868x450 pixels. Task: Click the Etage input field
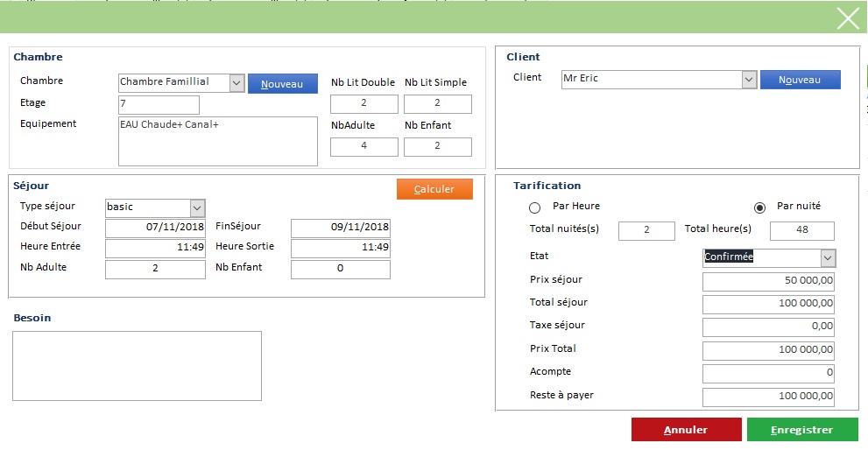click(x=159, y=105)
